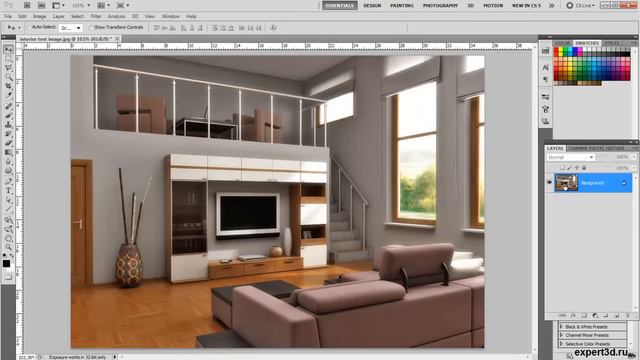Enable the Auto-Select checkbox
Screen dimensions: 640x360
(29, 27)
